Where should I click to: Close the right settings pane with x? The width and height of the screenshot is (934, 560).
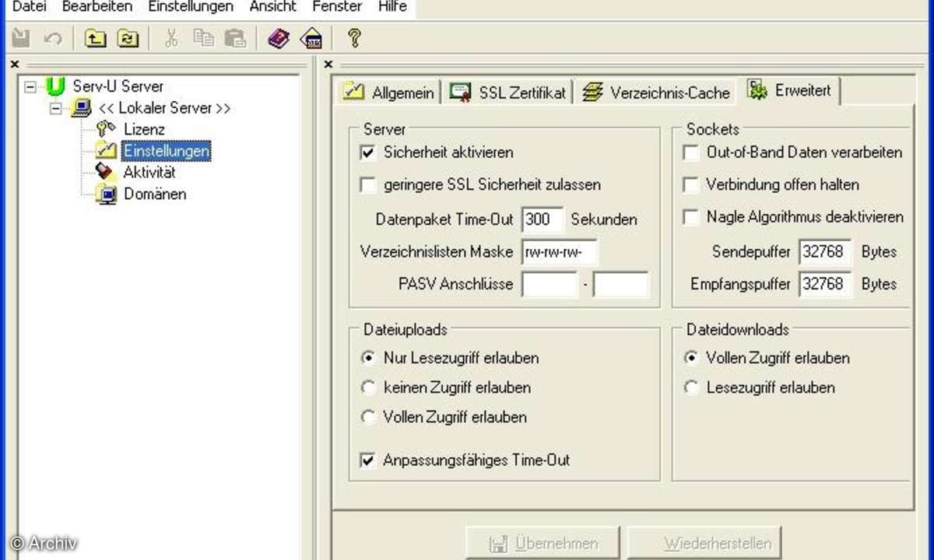pos(328,65)
